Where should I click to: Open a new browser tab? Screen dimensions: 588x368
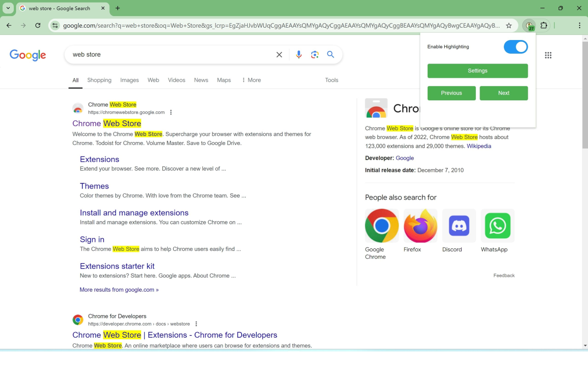118,8
